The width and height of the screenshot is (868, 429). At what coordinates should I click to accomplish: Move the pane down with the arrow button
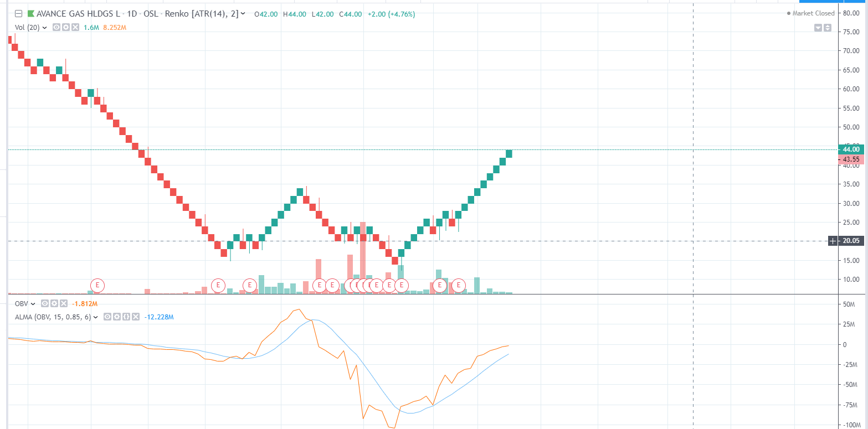coord(818,28)
